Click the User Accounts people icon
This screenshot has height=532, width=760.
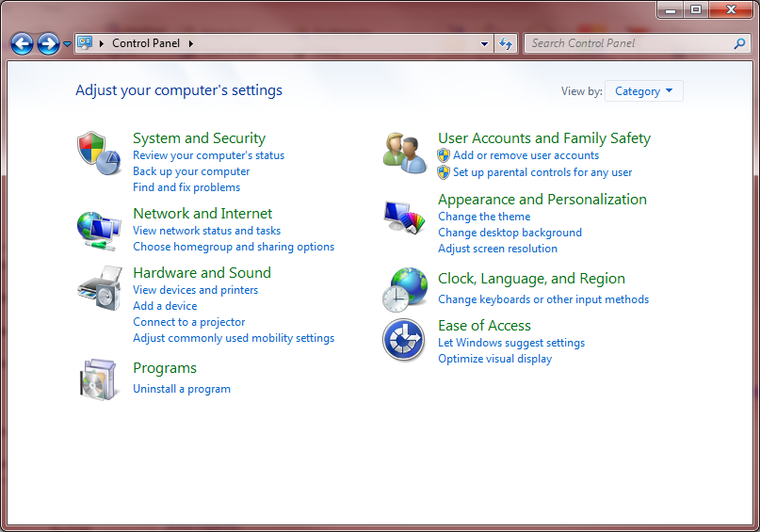[x=405, y=153]
